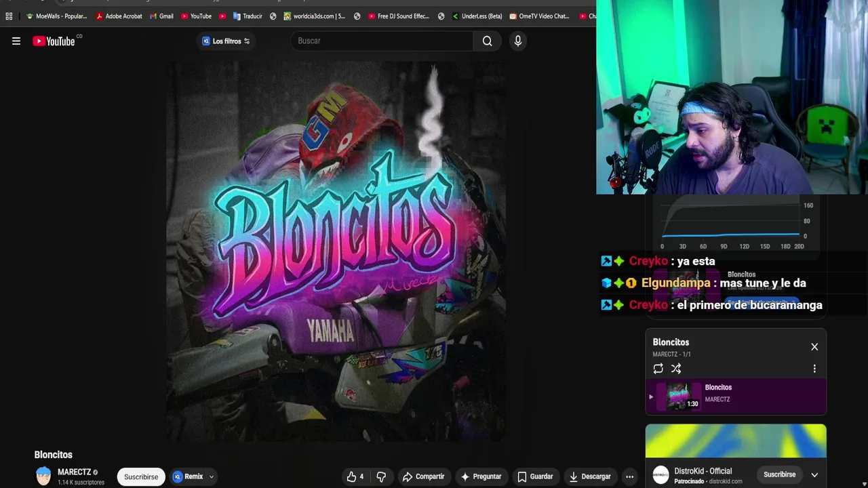Open more actions ellipsis under video
868x488 pixels.
tap(629, 476)
